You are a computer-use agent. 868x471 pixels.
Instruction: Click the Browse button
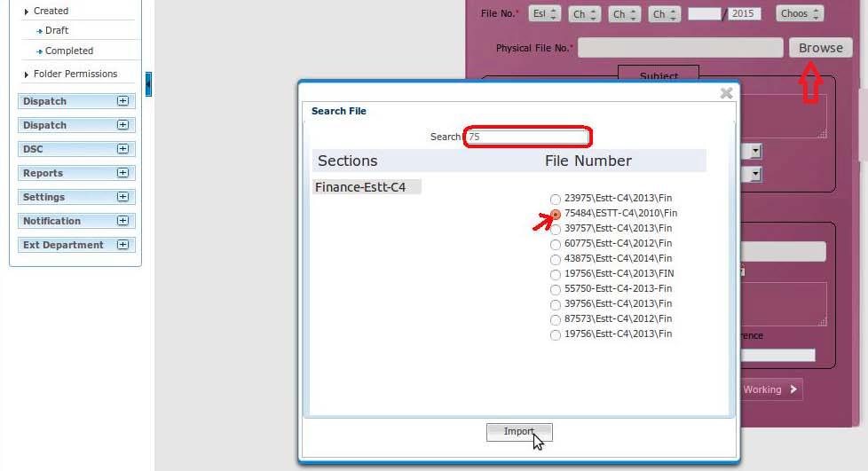point(820,48)
